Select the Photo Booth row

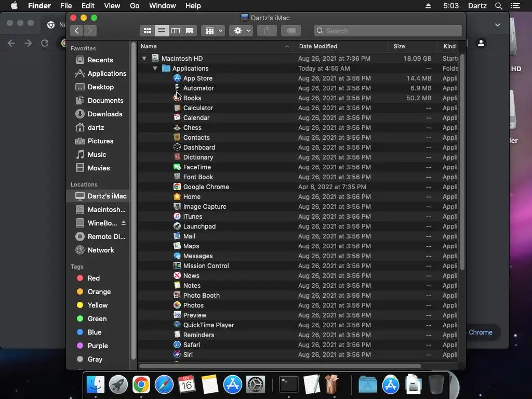click(299, 296)
